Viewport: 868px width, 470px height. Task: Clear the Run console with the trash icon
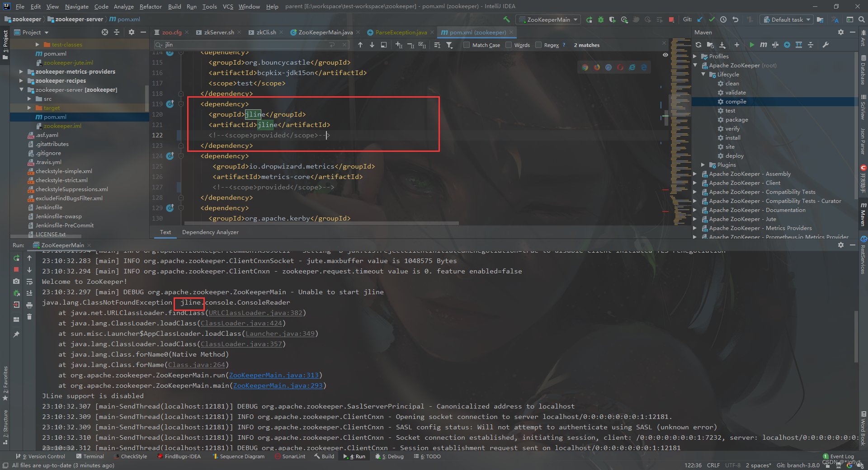(x=29, y=317)
